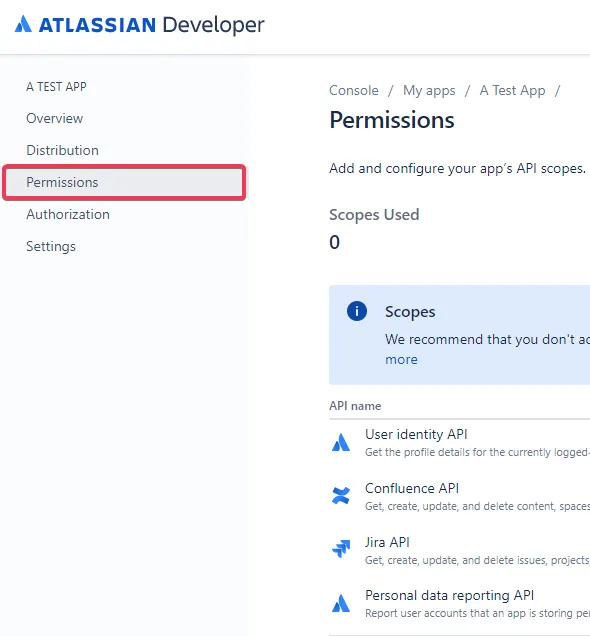
Task: Click the 'Report user accounts' description
Action: click(x=477, y=613)
